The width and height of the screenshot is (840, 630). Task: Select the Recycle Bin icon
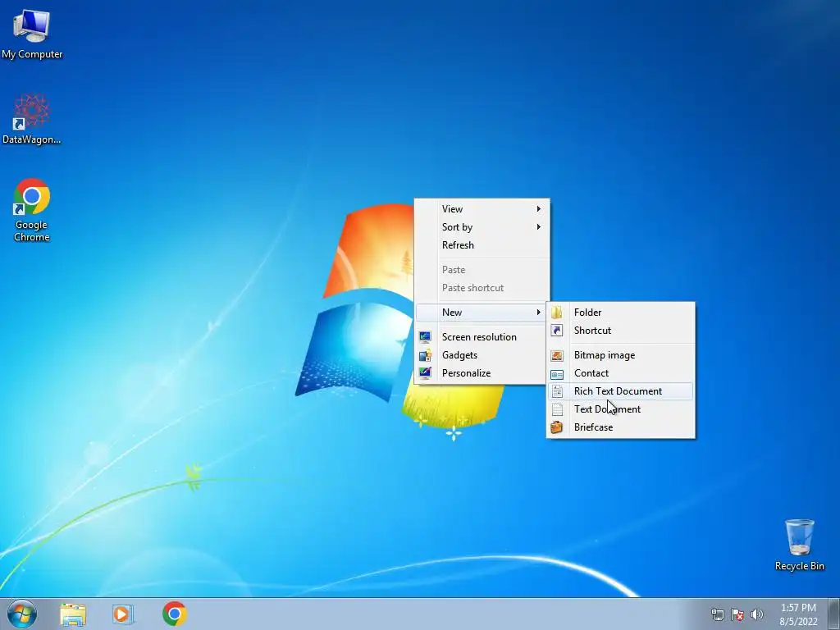click(799, 545)
